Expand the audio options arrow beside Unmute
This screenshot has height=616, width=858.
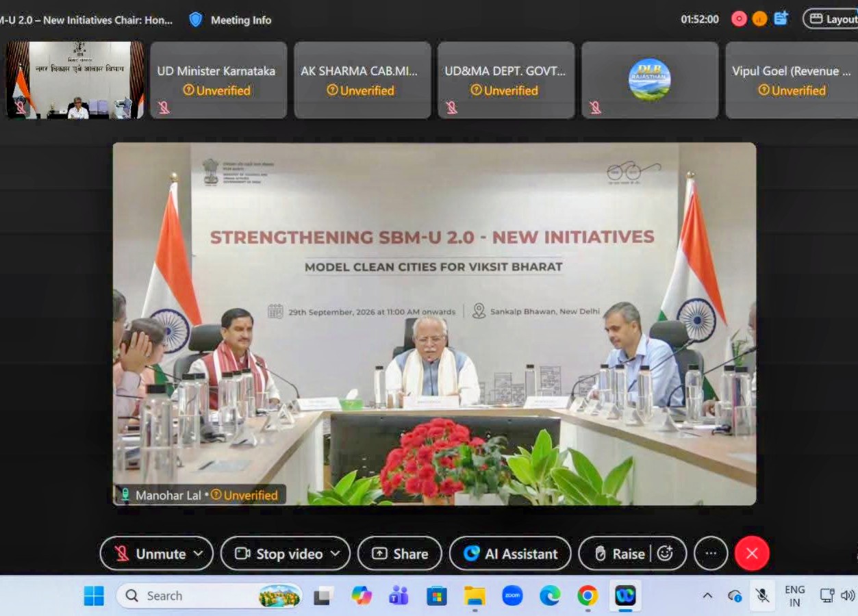199,554
